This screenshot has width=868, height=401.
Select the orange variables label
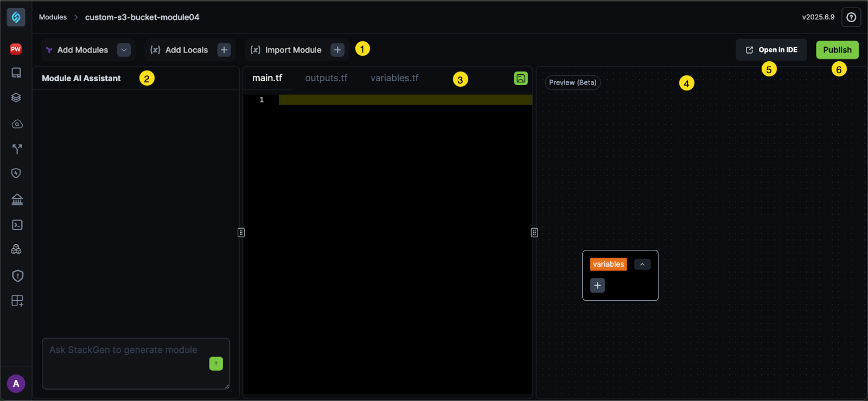pos(608,264)
